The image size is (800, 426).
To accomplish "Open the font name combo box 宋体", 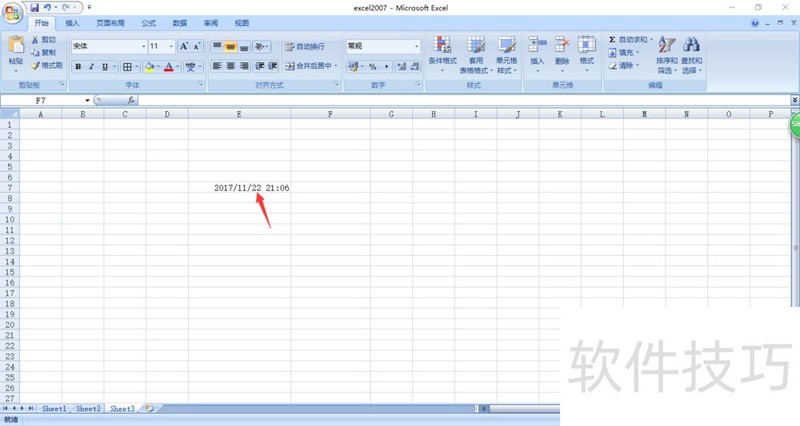I will click(109, 46).
